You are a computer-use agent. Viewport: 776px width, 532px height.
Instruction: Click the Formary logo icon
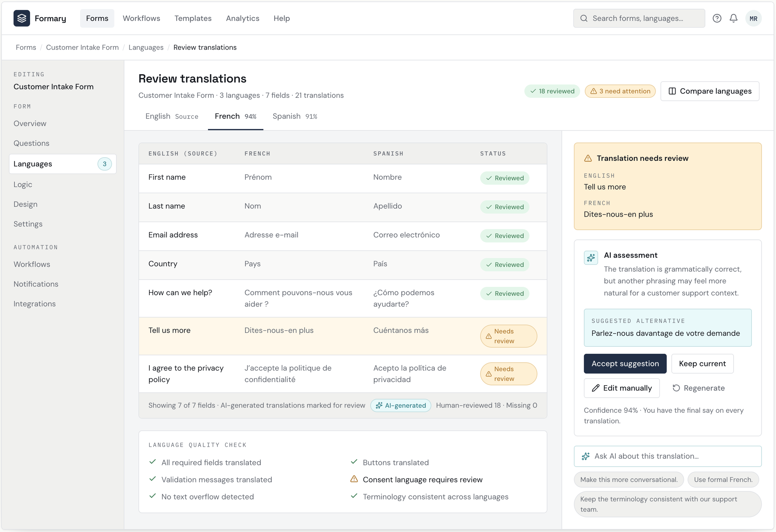22,18
